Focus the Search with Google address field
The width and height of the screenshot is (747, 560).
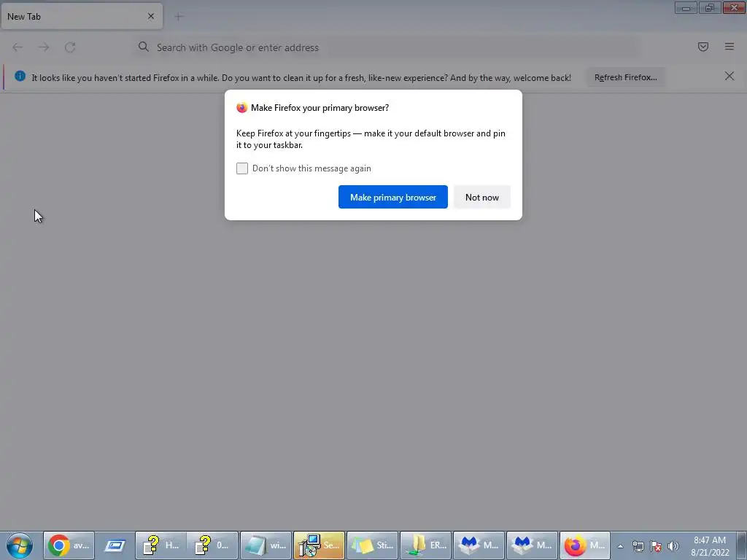386,47
